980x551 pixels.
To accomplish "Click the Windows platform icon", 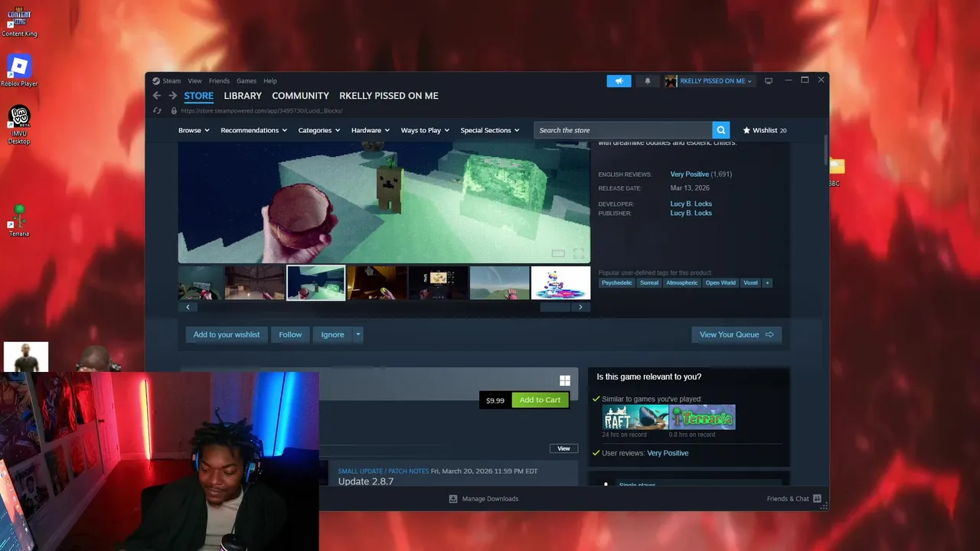I will 565,380.
